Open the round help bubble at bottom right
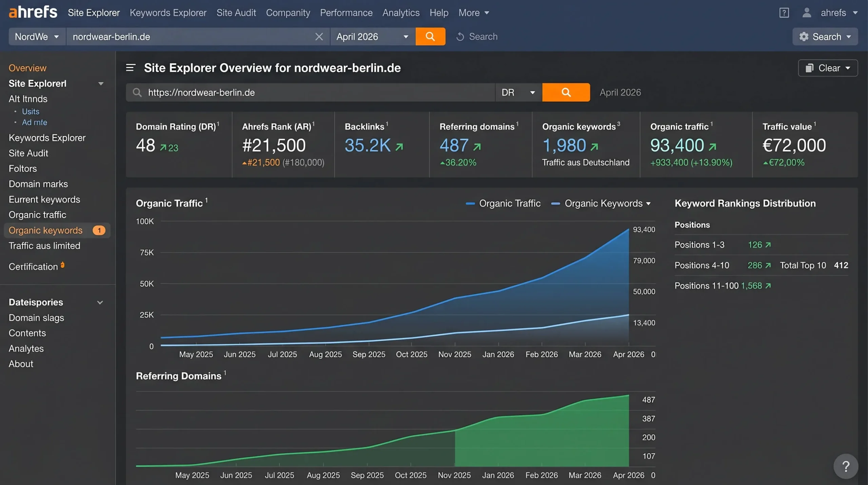 click(846, 466)
